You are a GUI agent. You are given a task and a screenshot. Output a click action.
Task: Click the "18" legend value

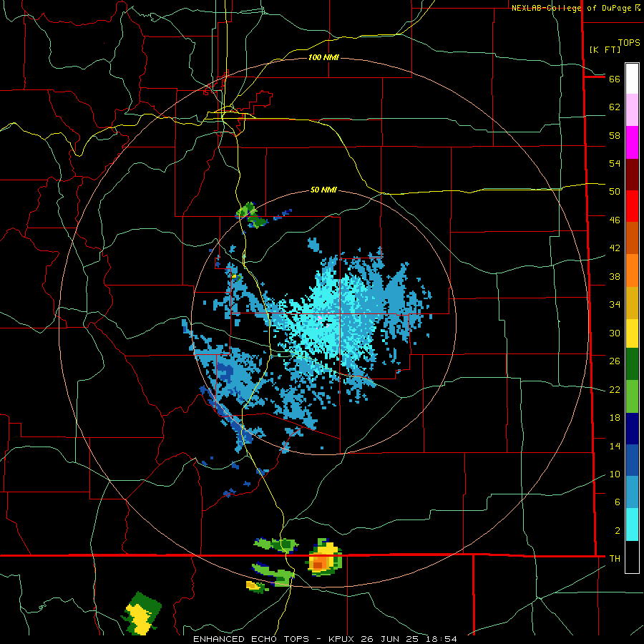coord(615,418)
